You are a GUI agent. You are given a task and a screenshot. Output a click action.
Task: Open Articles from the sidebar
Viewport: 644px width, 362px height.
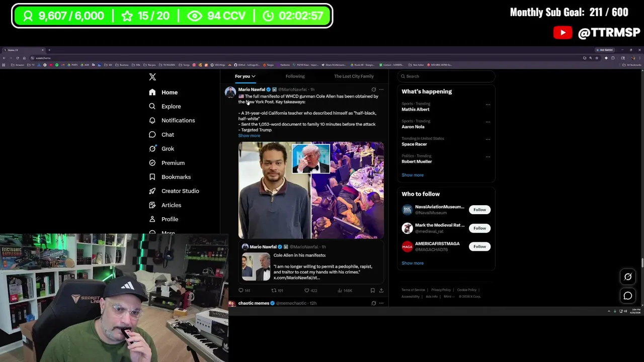165,205
